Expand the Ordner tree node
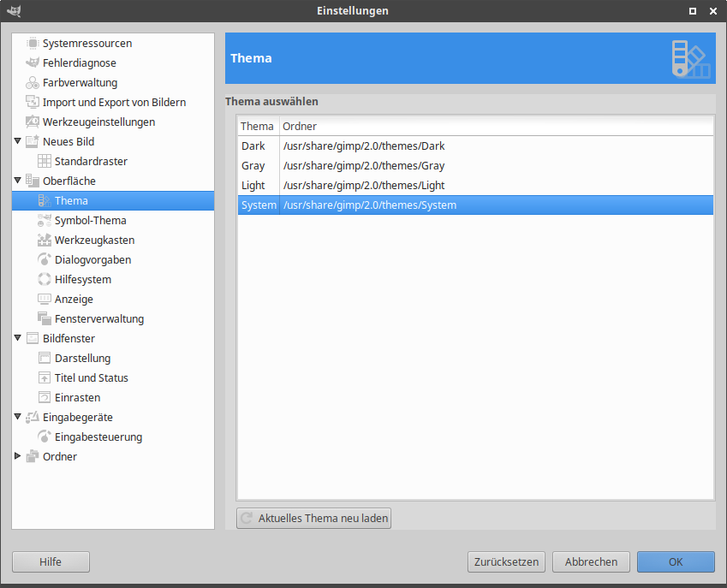The image size is (727, 588). tap(18, 456)
